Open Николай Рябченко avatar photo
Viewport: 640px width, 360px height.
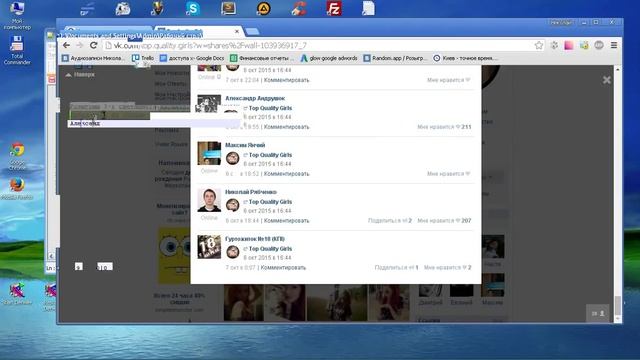209,200
